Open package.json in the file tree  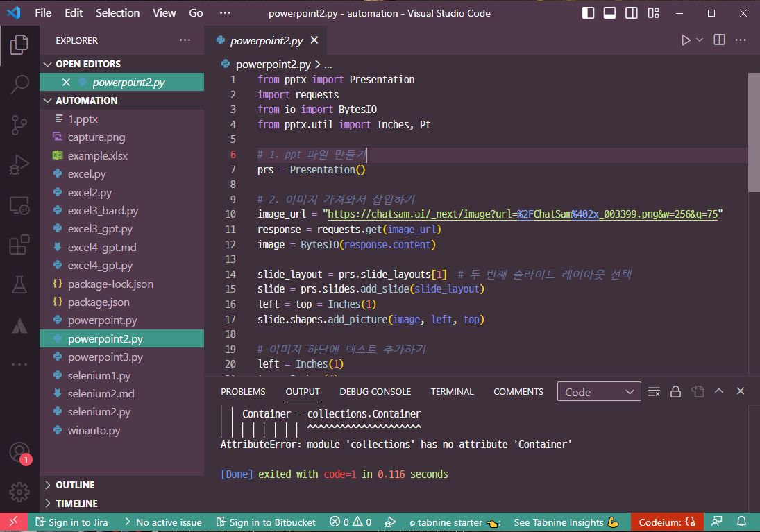99,302
